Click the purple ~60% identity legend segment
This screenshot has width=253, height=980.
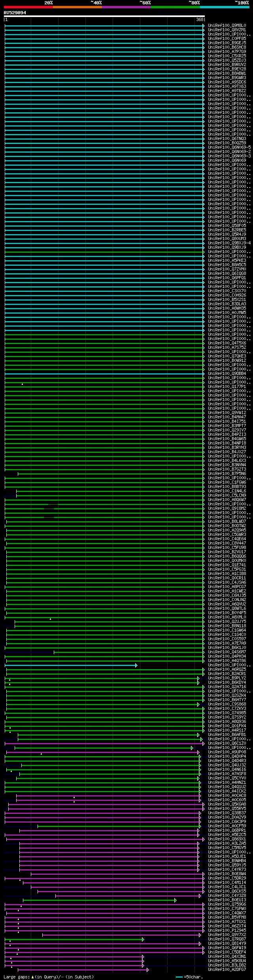point(126,7)
